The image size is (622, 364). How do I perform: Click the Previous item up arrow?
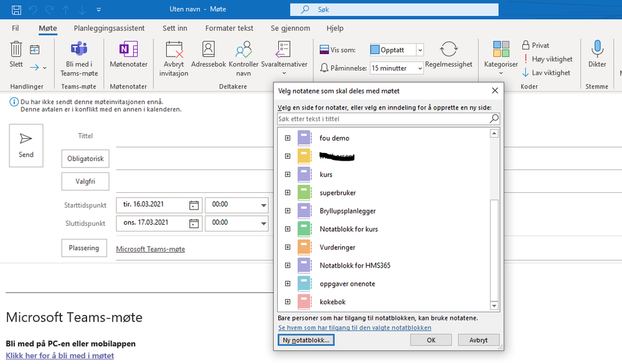coord(66,9)
